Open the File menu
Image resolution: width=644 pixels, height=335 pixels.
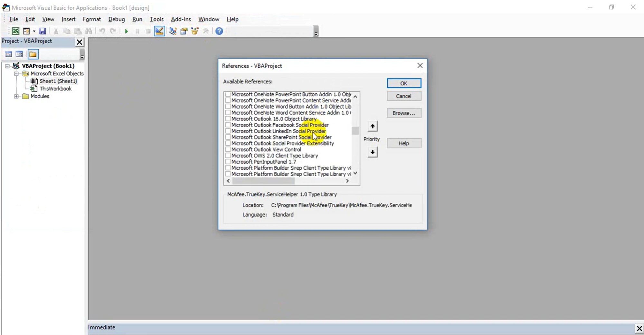point(14,19)
